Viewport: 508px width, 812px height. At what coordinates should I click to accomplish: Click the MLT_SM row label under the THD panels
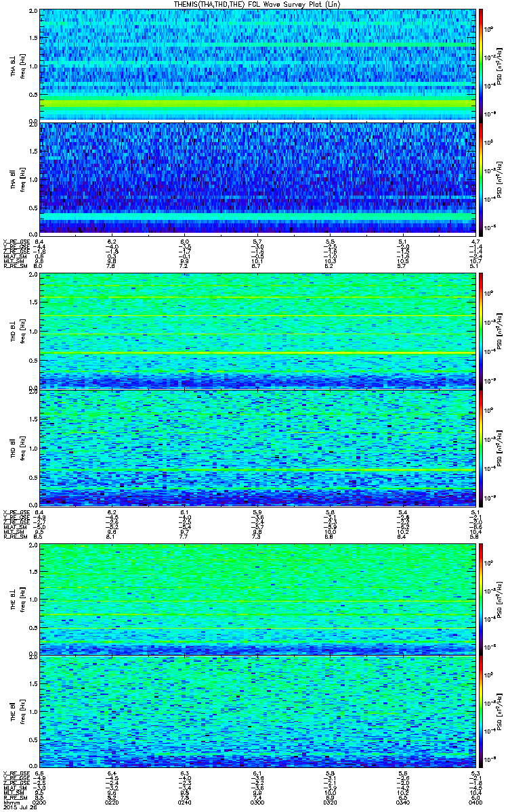coord(13,531)
